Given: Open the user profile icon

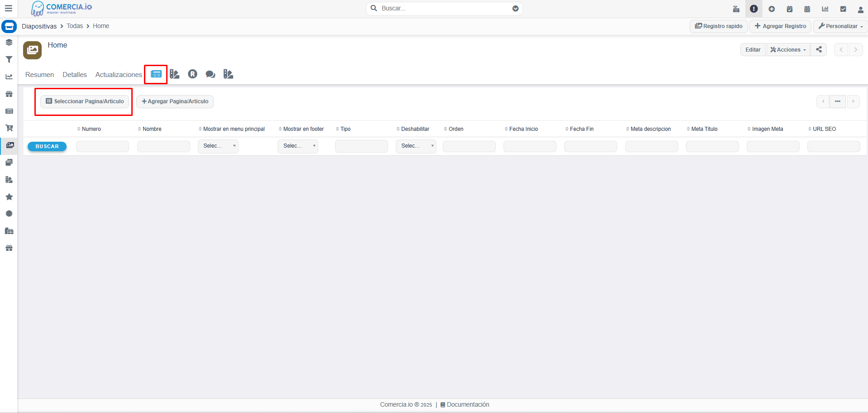Looking at the screenshot, I should (861, 9).
